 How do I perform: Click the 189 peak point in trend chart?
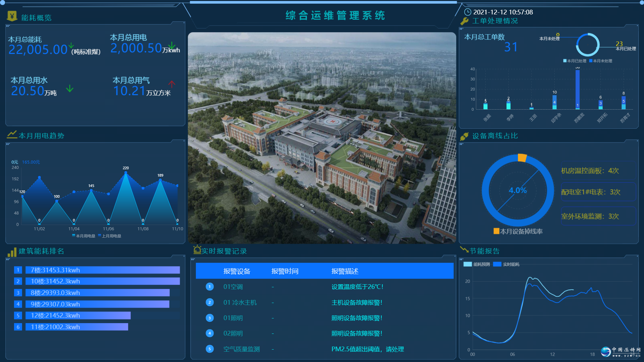click(160, 180)
